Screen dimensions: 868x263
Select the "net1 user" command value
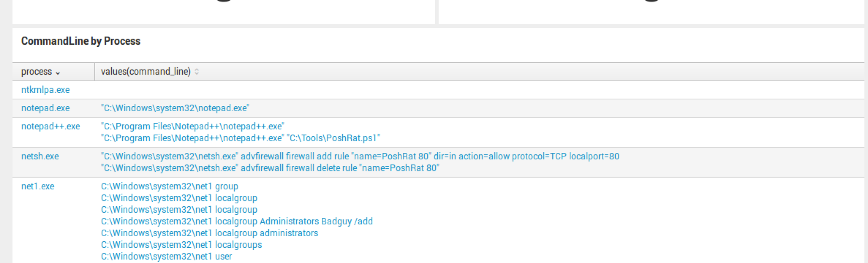click(166, 256)
